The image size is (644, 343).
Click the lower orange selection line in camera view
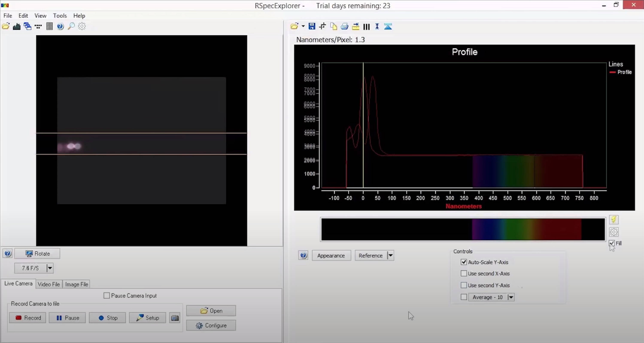tap(141, 154)
